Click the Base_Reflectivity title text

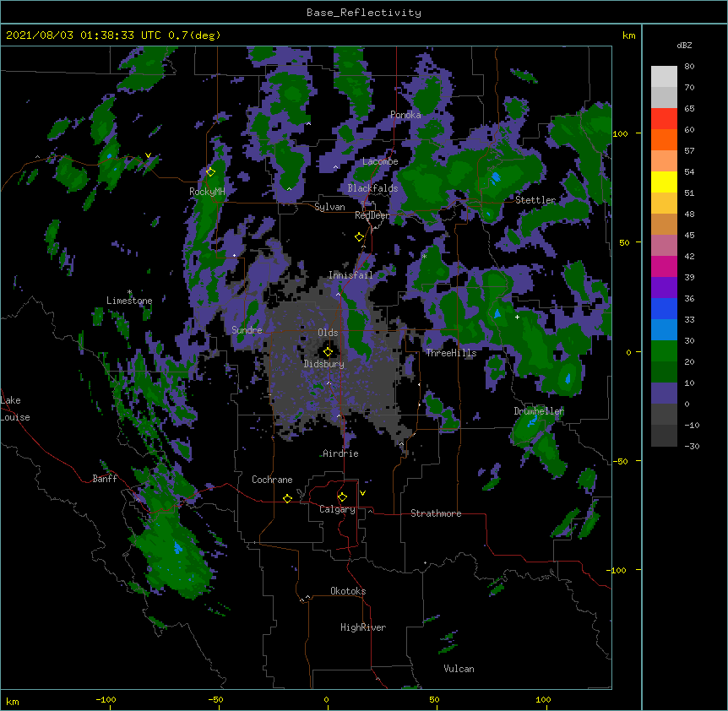tap(364, 13)
